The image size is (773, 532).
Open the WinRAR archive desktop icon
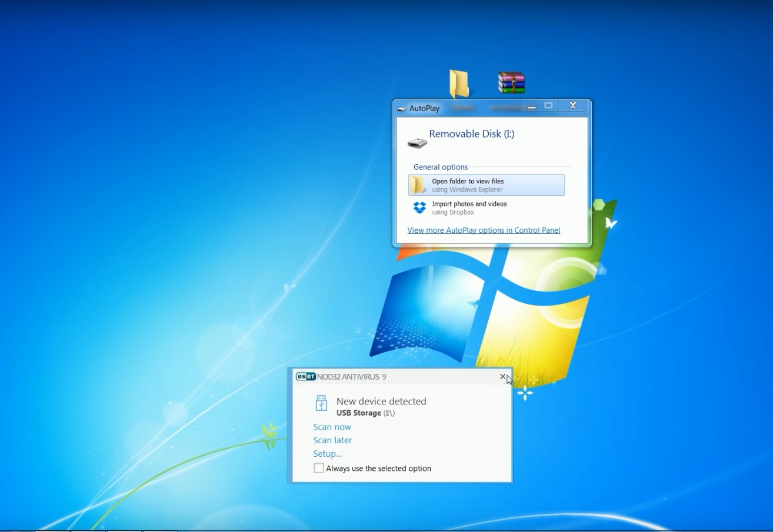click(x=511, y=83)
